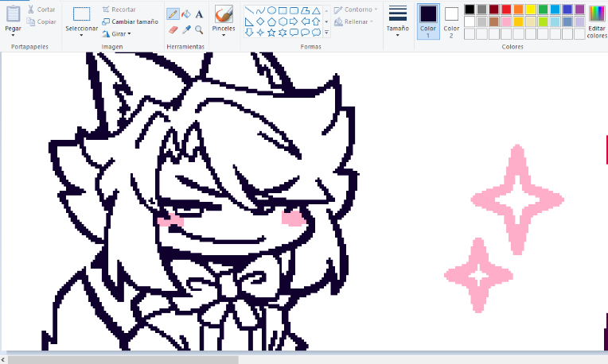The image size is (608, 364).
Task: Activate Color 1 foreground selector
Action: click(x=428, y=21)
